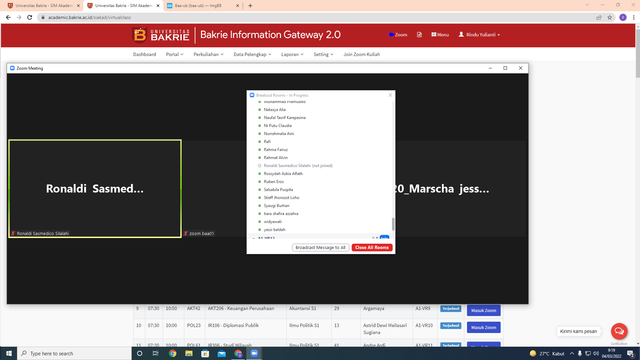Click the document icon in the red header
The width and height of the screenshot is (640, 360).
pos(419,35)
